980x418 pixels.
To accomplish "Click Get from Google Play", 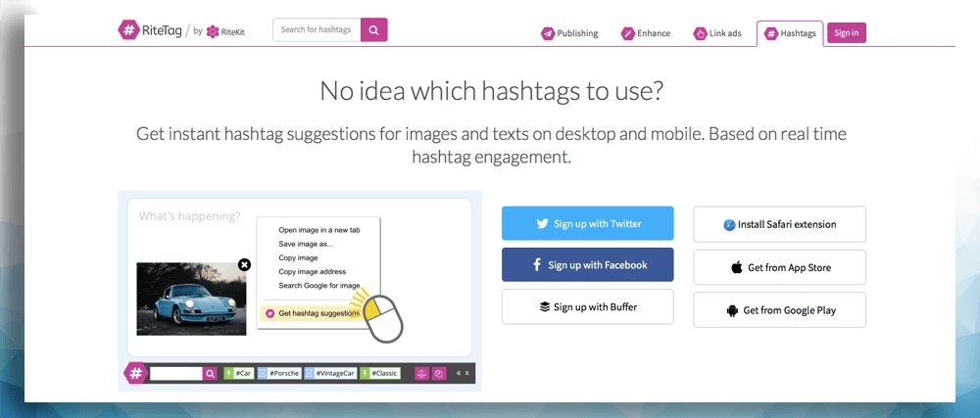I will click(x=779, y=310).
